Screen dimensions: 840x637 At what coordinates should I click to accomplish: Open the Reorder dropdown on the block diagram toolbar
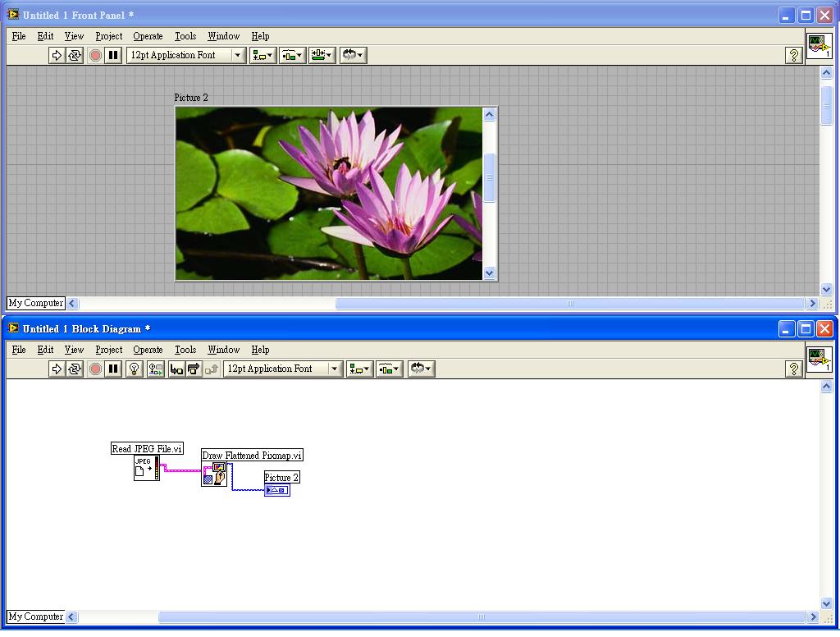[421, 369]
